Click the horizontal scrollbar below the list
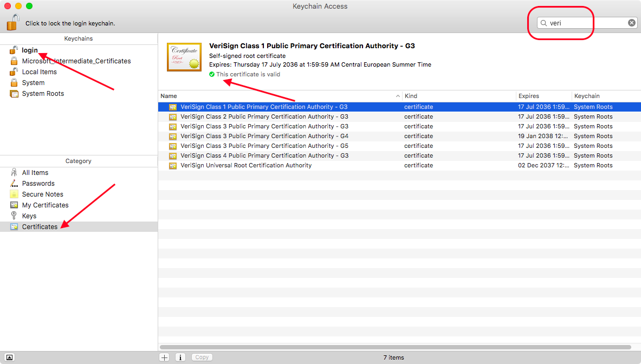 pos(396,347)
